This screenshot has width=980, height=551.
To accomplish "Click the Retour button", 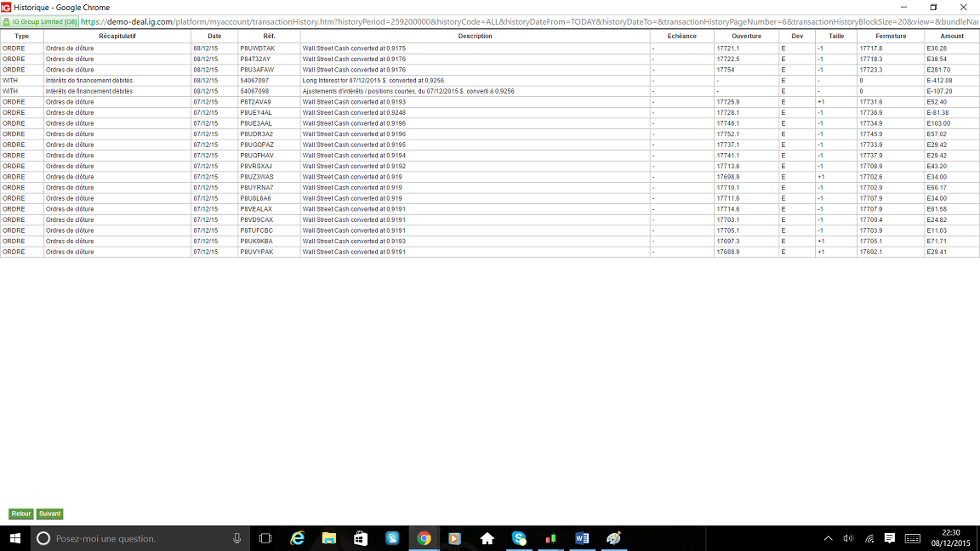I will [x=20, y=514].
